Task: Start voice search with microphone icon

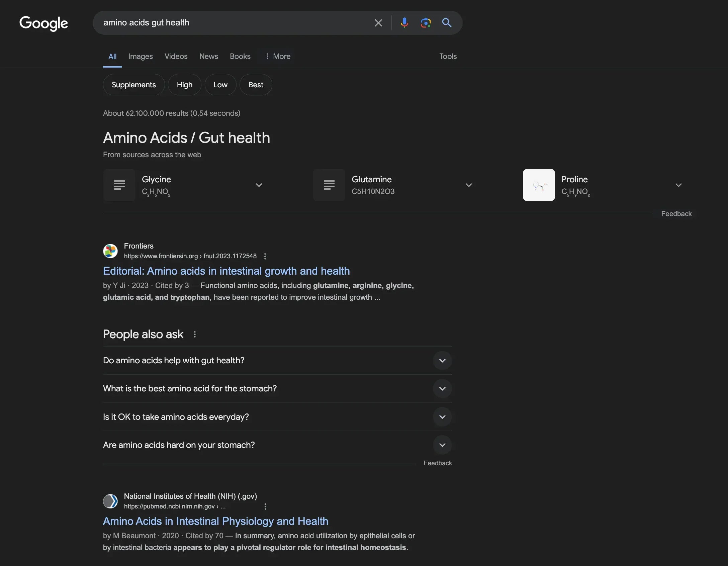Action: click(x=404, y=23)
